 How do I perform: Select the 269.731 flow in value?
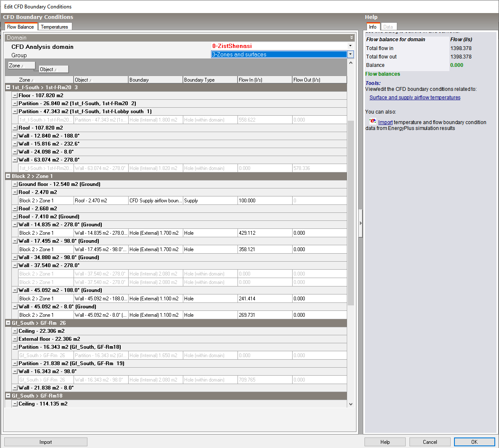click(x=265, y=315)
